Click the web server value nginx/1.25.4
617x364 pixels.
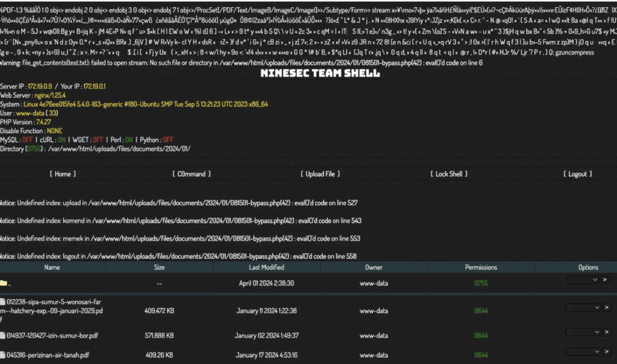[50, 95]
